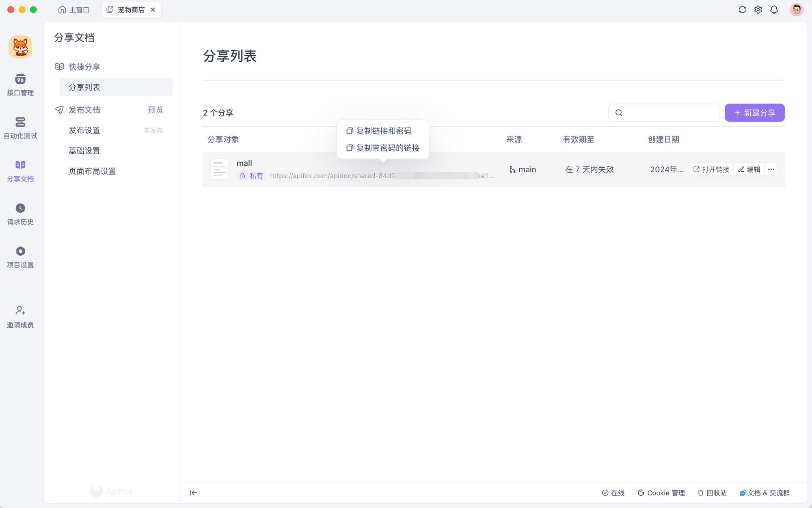Select the 分享文档 sidebar icon

[20, 171]
